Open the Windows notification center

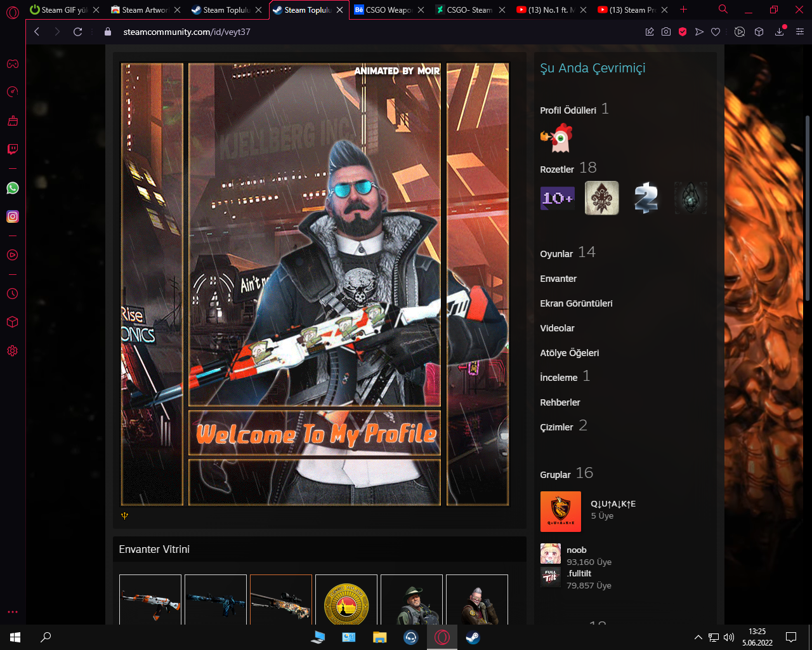791,637
